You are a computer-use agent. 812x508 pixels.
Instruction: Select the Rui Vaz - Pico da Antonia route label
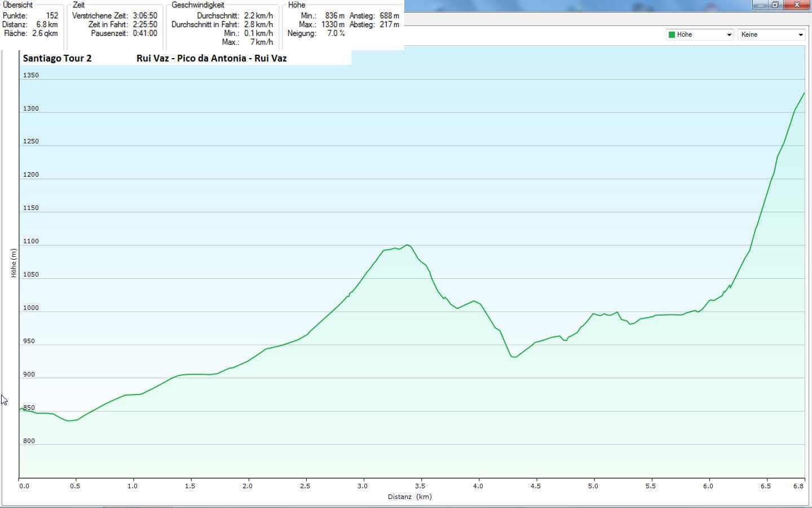tap(211, 58)
